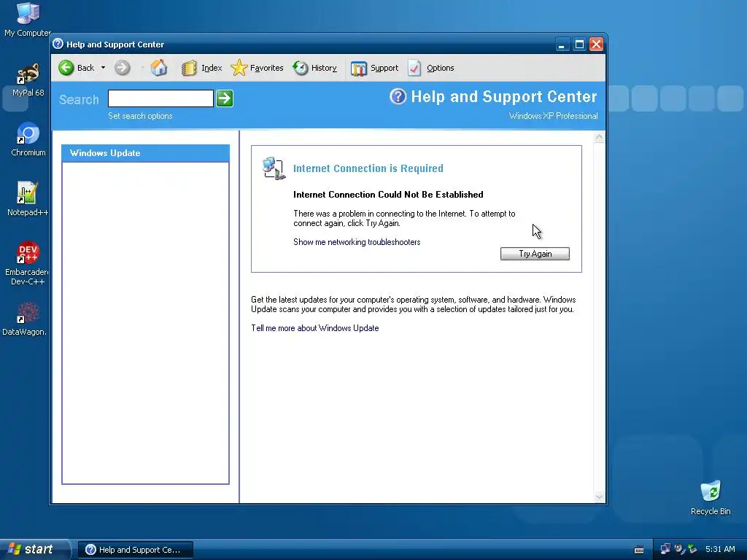The width and height of the screenshot is (747, 560).
Task: Click the network computers connection icon
Action: click(274, 168)
